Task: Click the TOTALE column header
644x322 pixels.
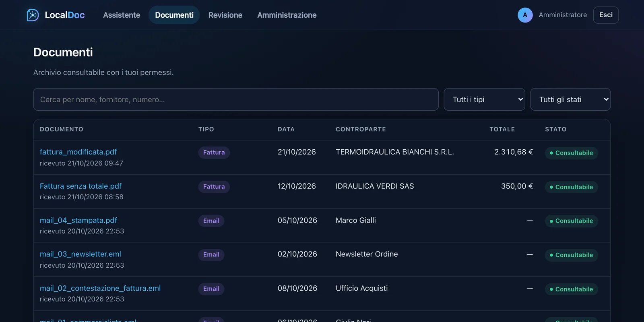Action: 502,129
